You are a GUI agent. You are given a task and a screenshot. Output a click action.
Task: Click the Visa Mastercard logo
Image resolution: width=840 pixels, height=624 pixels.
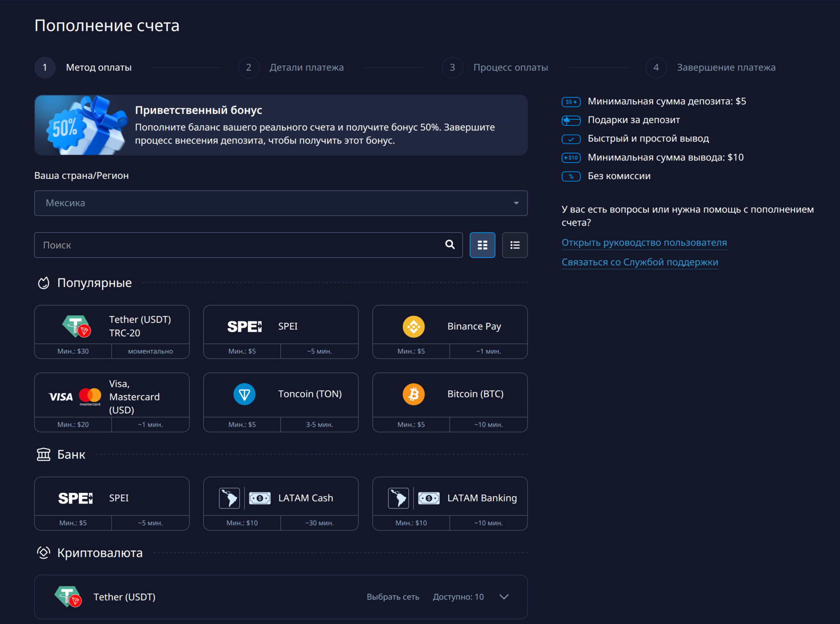[x=75, y=396]
